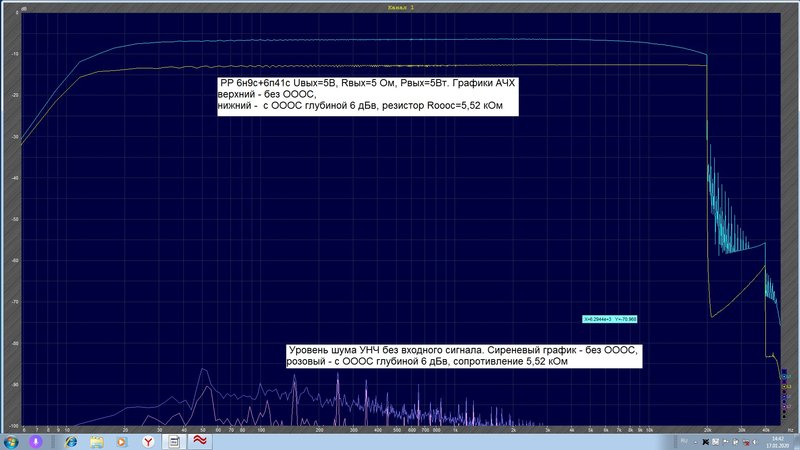Open the clock showing 14:42

(778, 442)
